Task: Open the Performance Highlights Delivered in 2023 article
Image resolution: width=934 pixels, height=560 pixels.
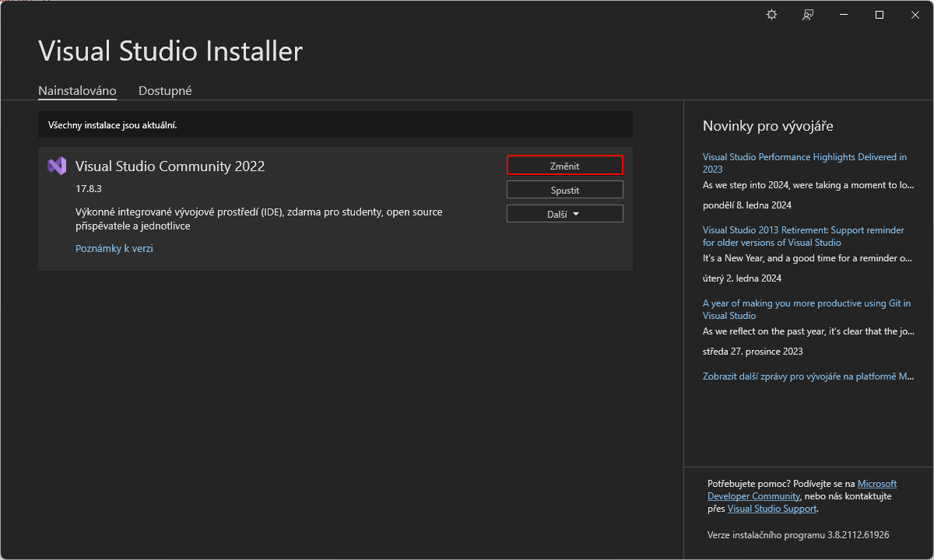Action: tap(805, 163)
